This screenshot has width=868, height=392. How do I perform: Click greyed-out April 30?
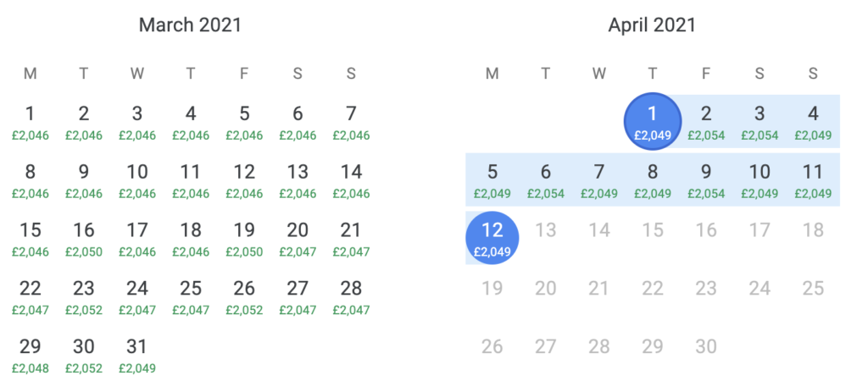(x=706, y=346)
